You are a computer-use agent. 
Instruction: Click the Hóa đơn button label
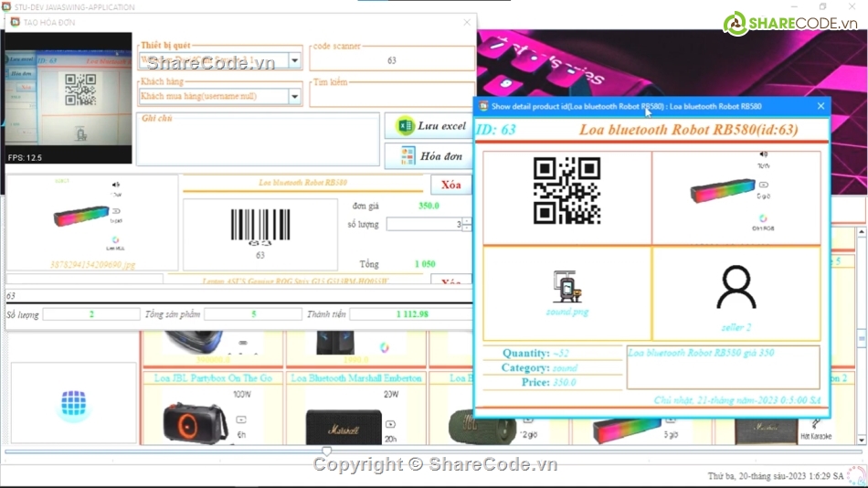(x=441, y=156)
